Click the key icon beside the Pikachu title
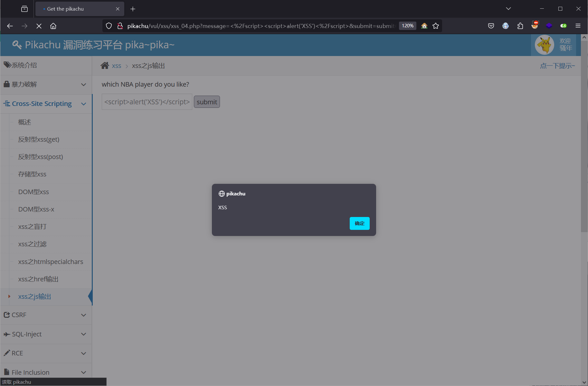The height and width of the screenshot is (386, 588). [17, 45]
